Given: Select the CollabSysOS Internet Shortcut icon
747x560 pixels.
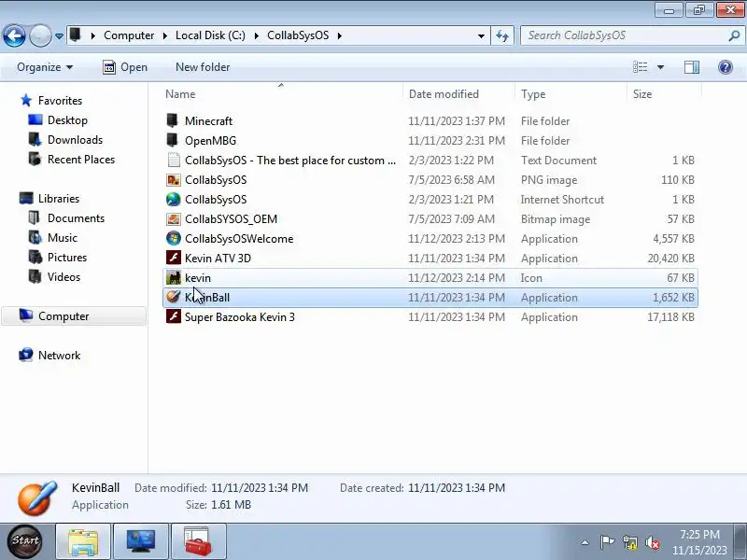Looking at the screenshot, I should pyautogui.click(x=174, y=199).
